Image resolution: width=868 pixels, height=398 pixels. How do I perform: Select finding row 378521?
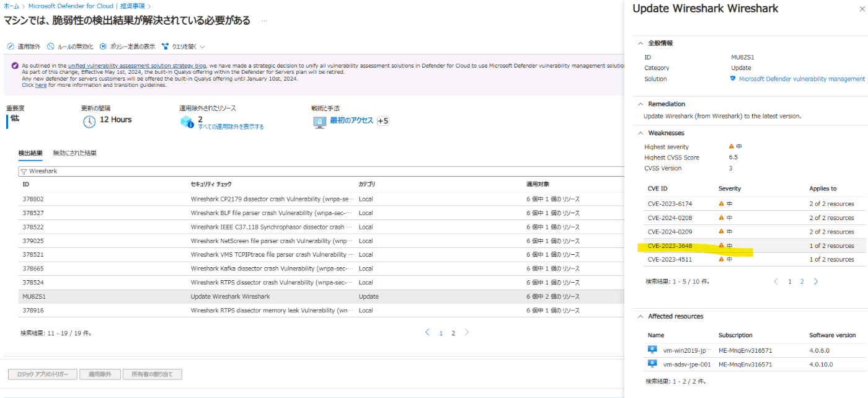pos(321,255)
